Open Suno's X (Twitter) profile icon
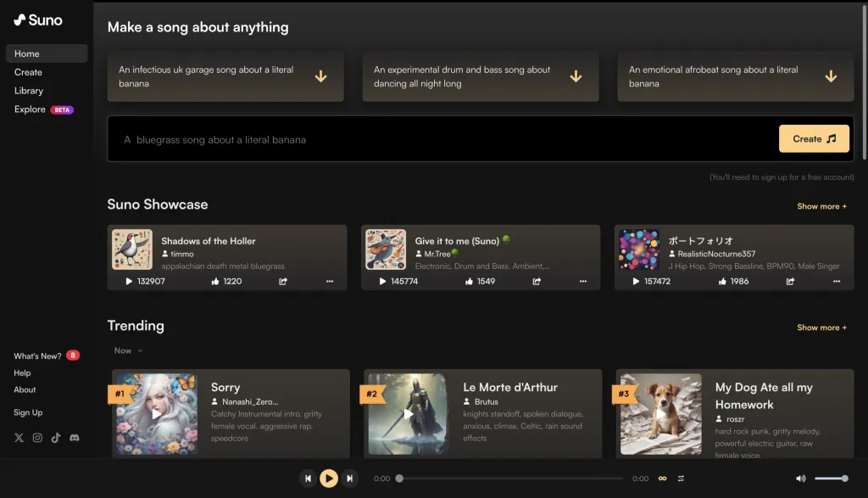The image size is (868, 498). 19,438
